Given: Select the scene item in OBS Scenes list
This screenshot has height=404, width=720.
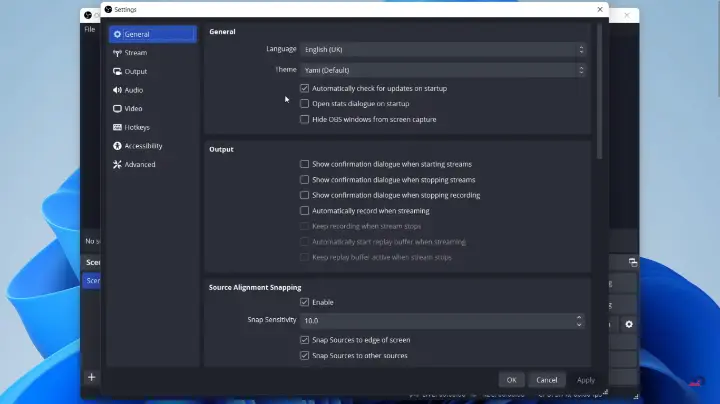Looking at the screenshot, I should [92, 281].
